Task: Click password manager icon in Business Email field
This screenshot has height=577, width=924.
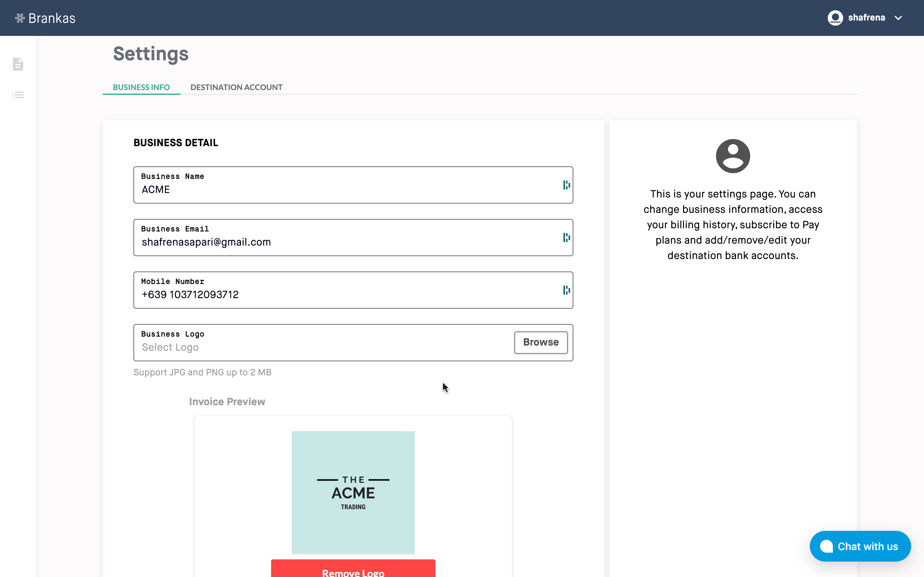Action: click(x=566, y=237)
